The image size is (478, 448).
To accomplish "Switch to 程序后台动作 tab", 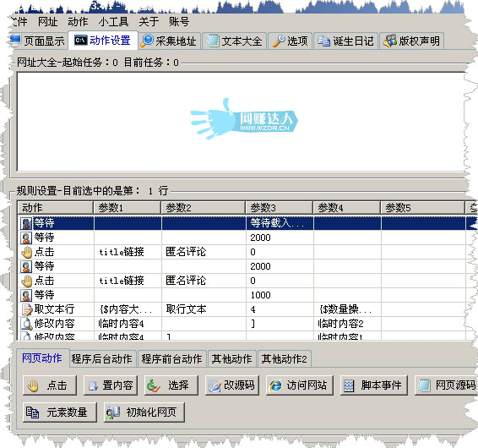I will click(102, 359).
